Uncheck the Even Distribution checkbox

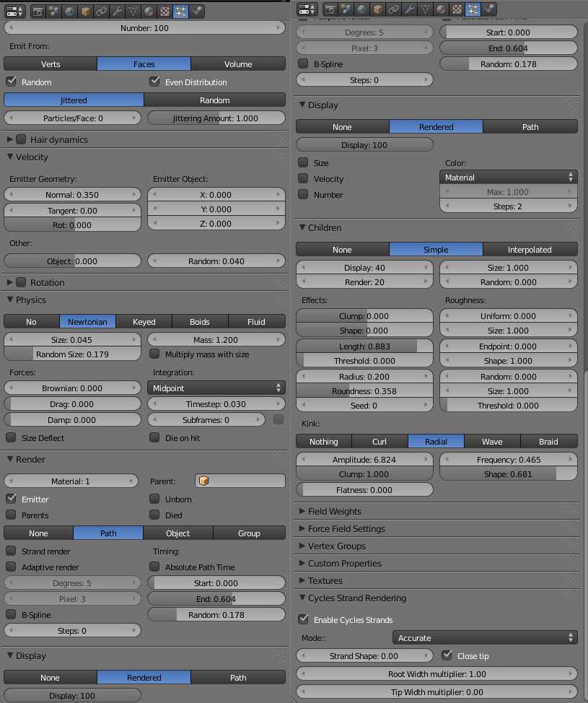[154, 82]
